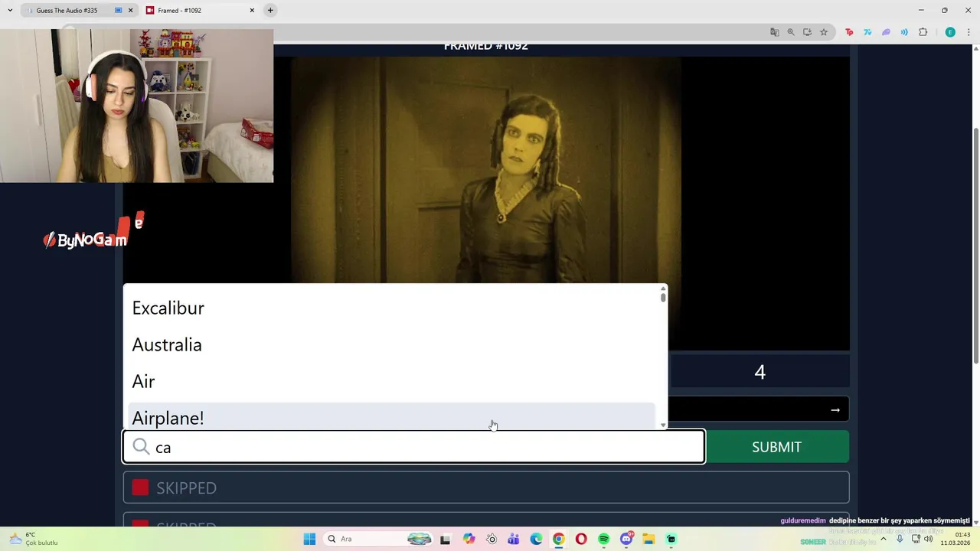The height and width of the screenshot is (551, 980).
Task: Open the Chrome three-dot menu
Action: 969,32
